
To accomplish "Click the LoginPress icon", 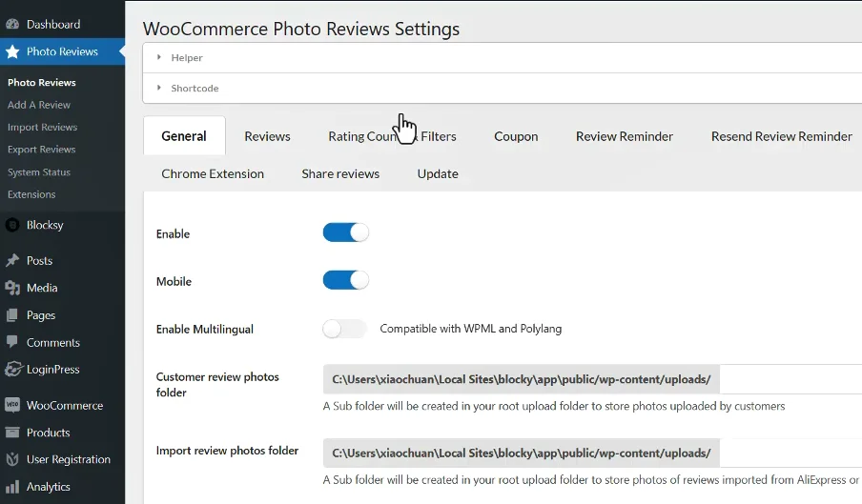I will coord(13,369).
